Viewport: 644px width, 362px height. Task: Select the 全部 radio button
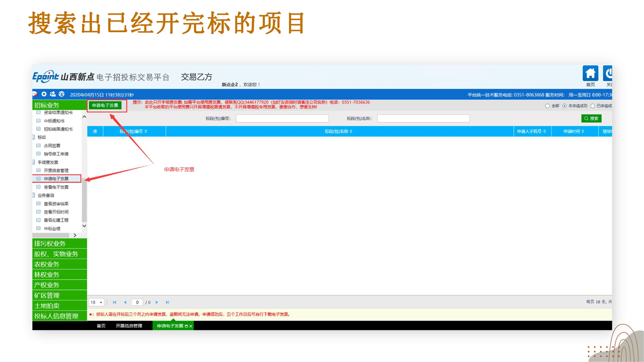[548, 106]
